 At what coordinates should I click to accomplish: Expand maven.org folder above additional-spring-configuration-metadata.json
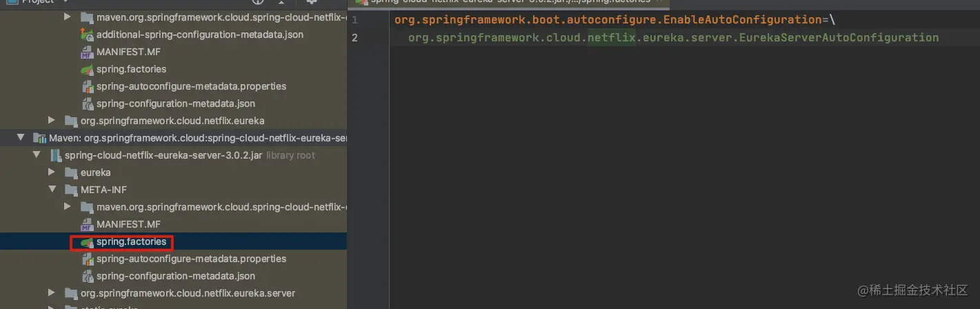click(67, 17)
